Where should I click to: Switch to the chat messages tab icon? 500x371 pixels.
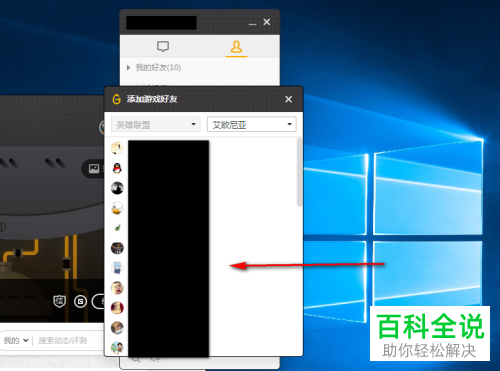163,46
